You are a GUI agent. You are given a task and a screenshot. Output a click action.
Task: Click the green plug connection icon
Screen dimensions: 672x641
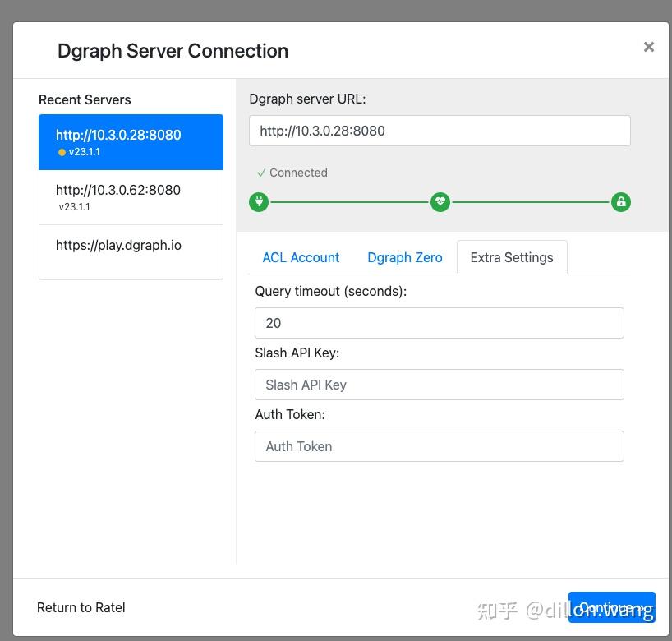click(259, 201)
